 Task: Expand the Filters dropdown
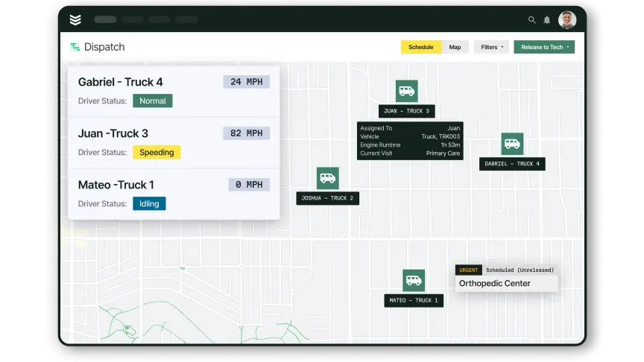[492, 47]
